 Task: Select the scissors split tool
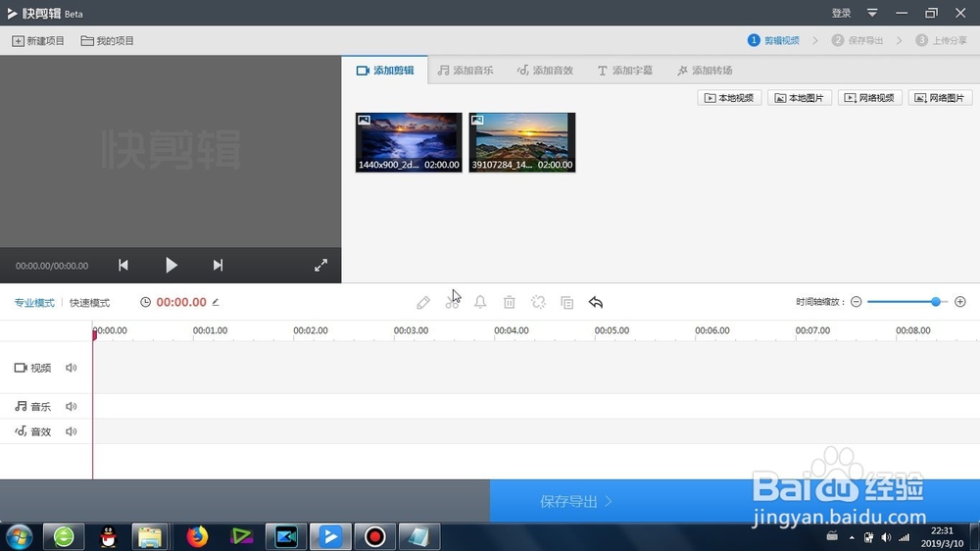pyautogui.click(x=452, y=303)
